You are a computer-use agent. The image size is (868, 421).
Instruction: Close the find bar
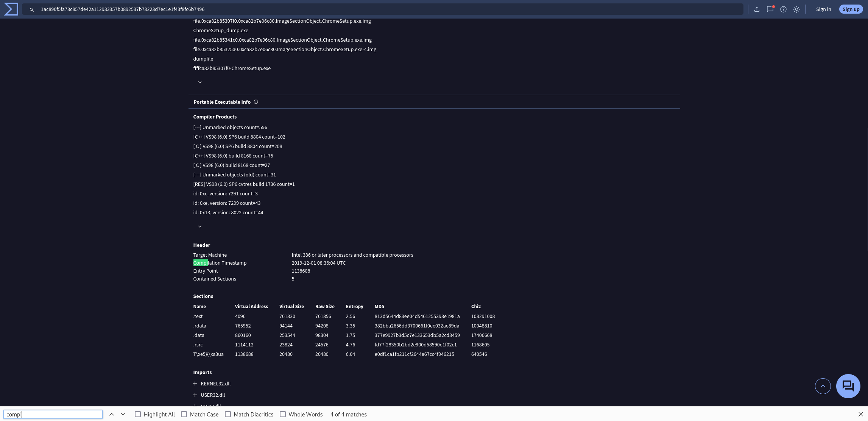coord(860,414)
